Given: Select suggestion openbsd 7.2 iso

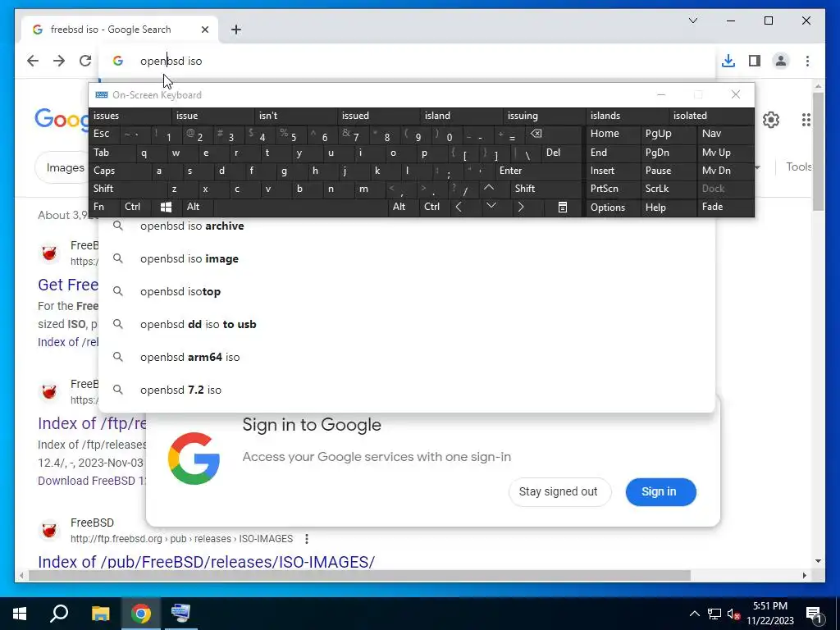Looking at the screenshot, I should pos(407,390).
